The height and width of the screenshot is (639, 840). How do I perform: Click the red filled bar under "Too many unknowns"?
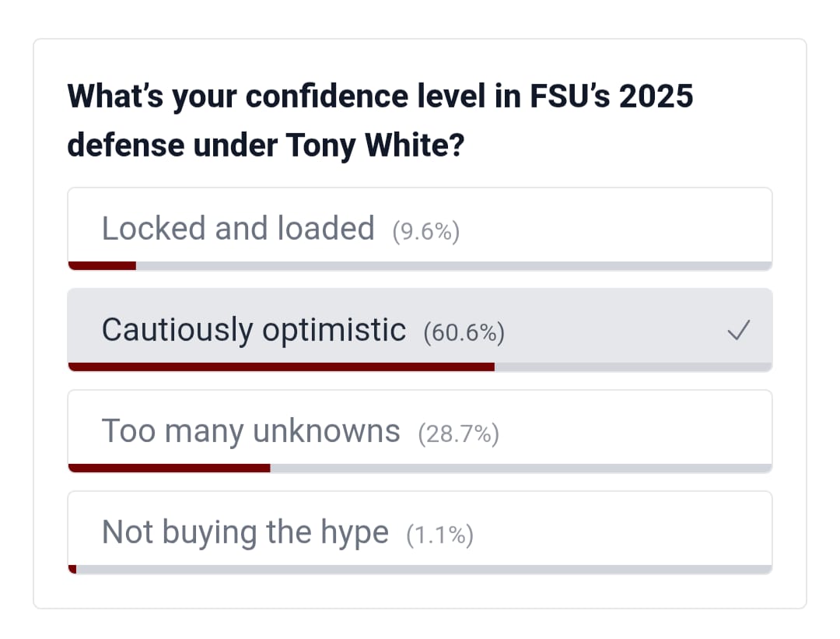click(169, 468)
